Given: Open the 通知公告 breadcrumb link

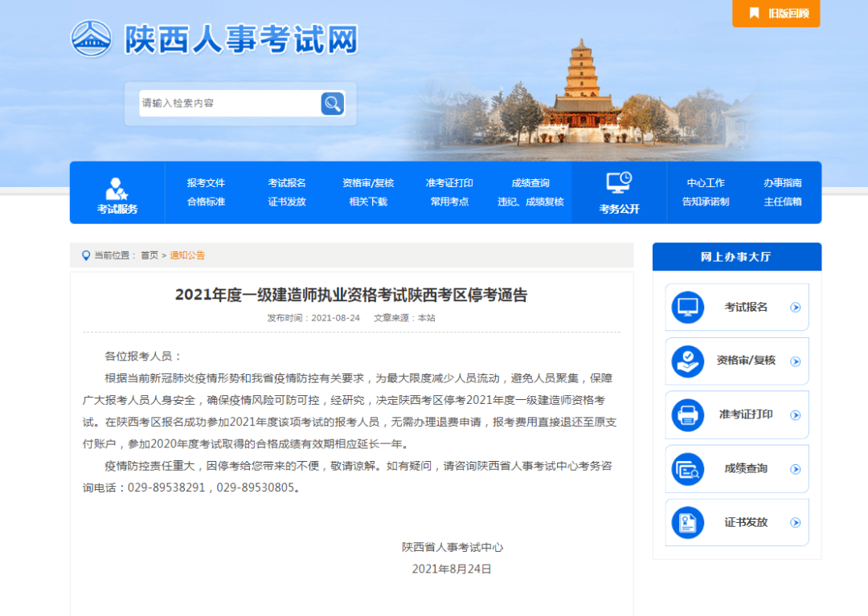Looking at the screenshot, I should click(187, 255).
